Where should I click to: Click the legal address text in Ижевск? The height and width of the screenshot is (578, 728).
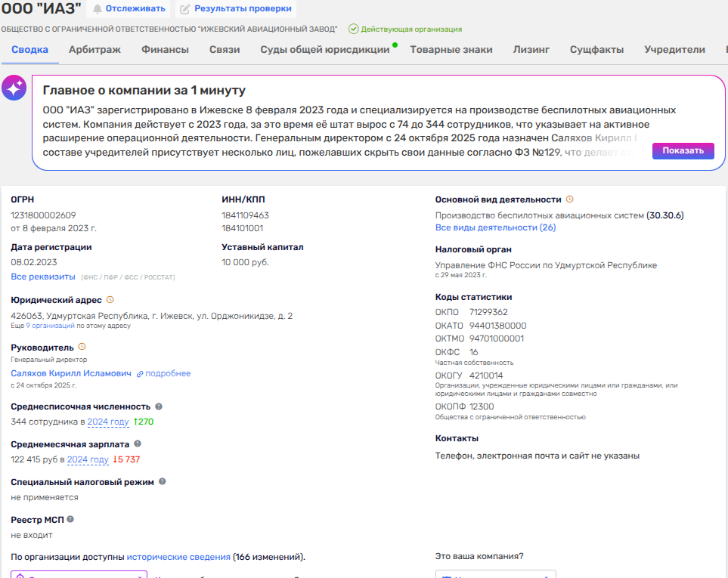tap(152, 316)
